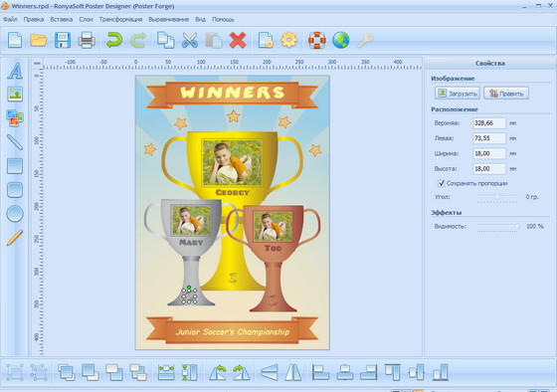Rotate the object counterclockwise
The width and height of the screenshot is (557, 392).
(218, 372)
